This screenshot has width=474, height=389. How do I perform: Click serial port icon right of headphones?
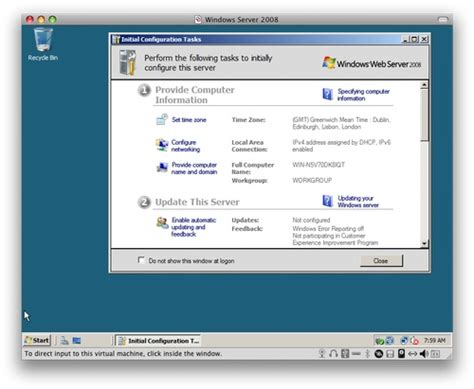[x=345, y=353]
